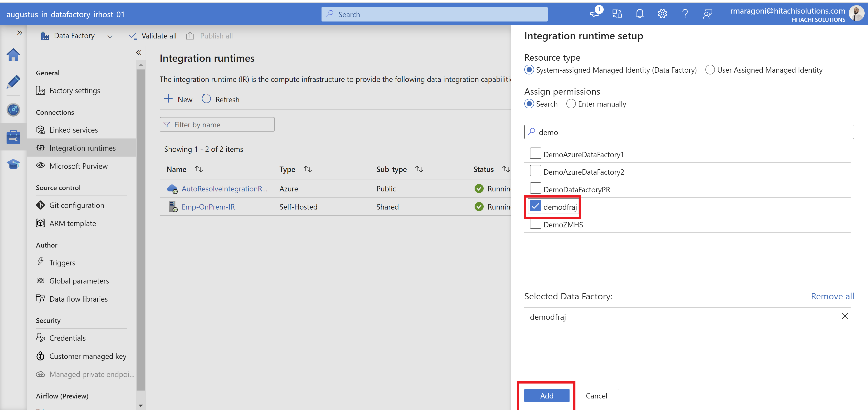
Task: Check the DemoDataFactoryPR checkbox
Action: [535, 188]
